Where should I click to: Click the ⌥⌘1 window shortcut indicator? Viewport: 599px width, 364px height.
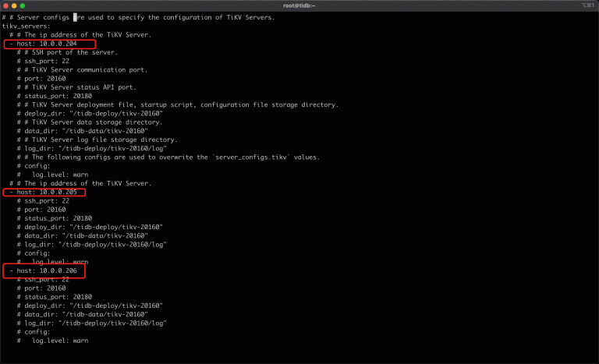(x=587, y=5)
